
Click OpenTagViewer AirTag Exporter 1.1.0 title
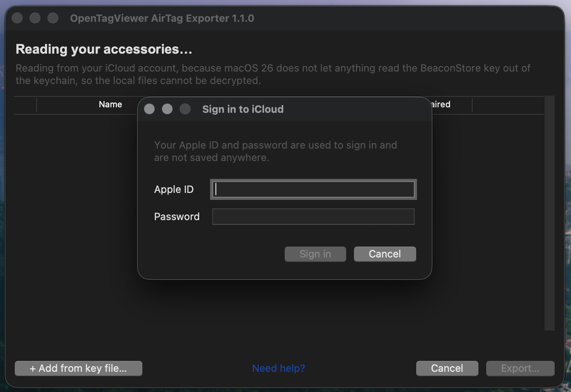(162, 18)
